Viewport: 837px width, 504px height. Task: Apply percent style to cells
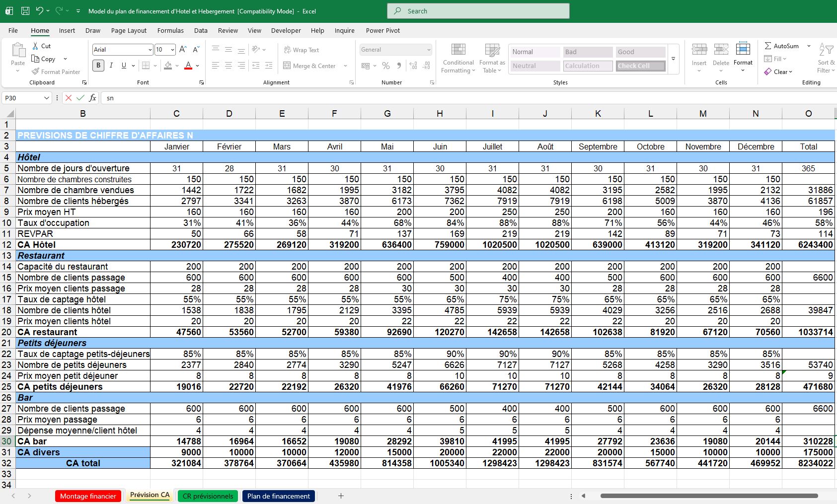386,66
